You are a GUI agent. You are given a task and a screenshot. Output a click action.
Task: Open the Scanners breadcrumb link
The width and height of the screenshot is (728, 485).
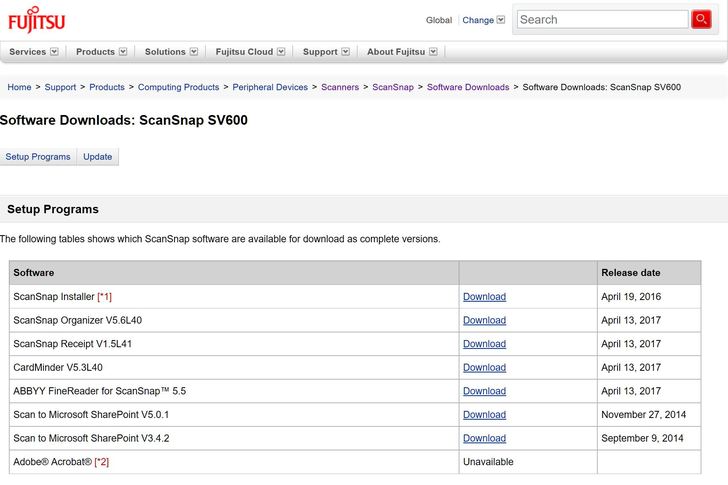point(340,87)
